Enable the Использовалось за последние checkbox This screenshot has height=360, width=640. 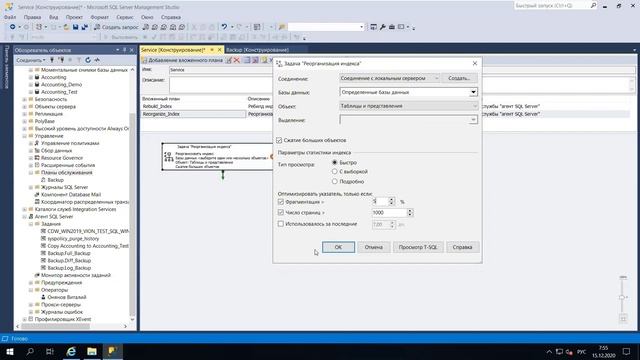pos(281,224)
